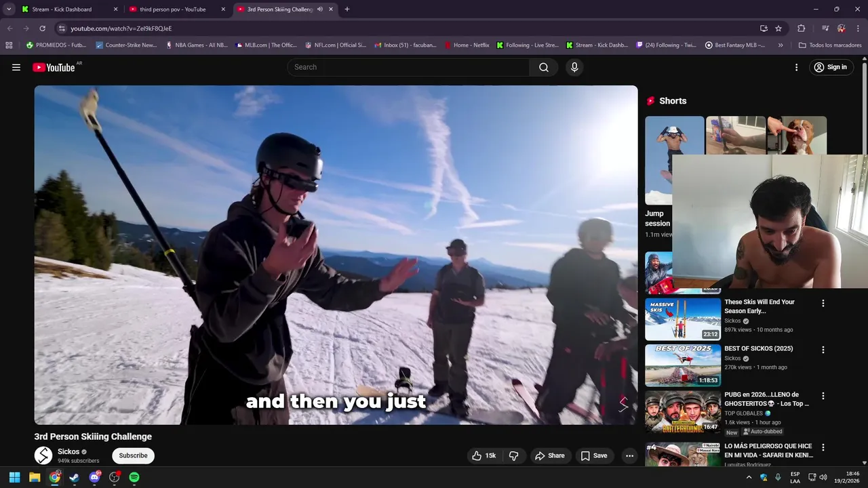
Task: Save the video to a playlist
Action: (x=594, y=455)
